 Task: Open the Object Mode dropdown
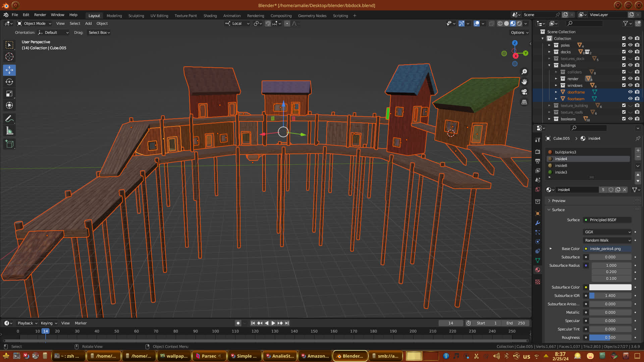35,23
